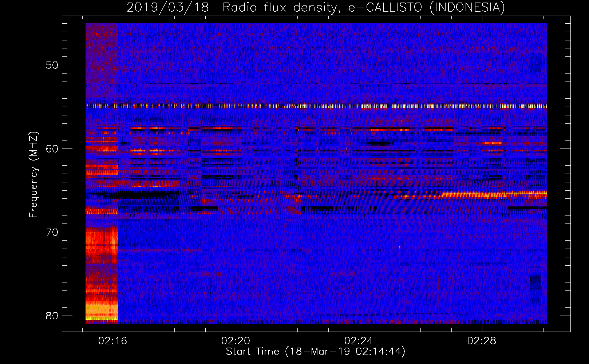Click the 02:16 time tick label

point(113,341)
